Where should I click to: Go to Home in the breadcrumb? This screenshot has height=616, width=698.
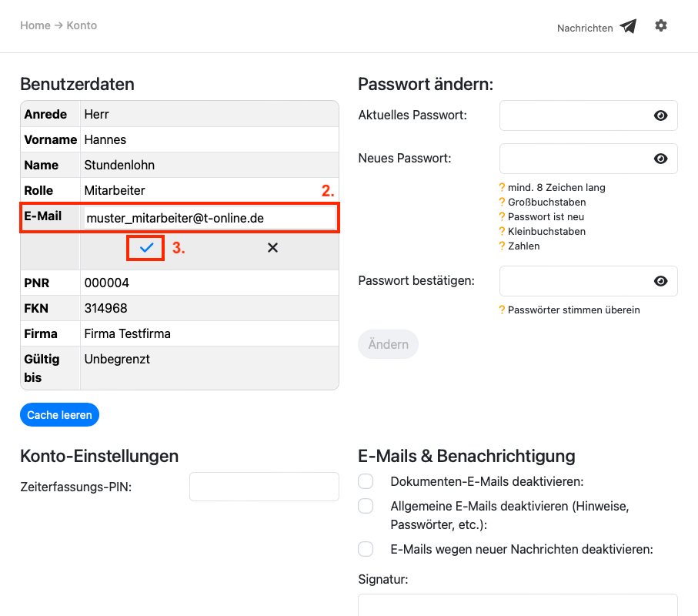click(35, 25)
